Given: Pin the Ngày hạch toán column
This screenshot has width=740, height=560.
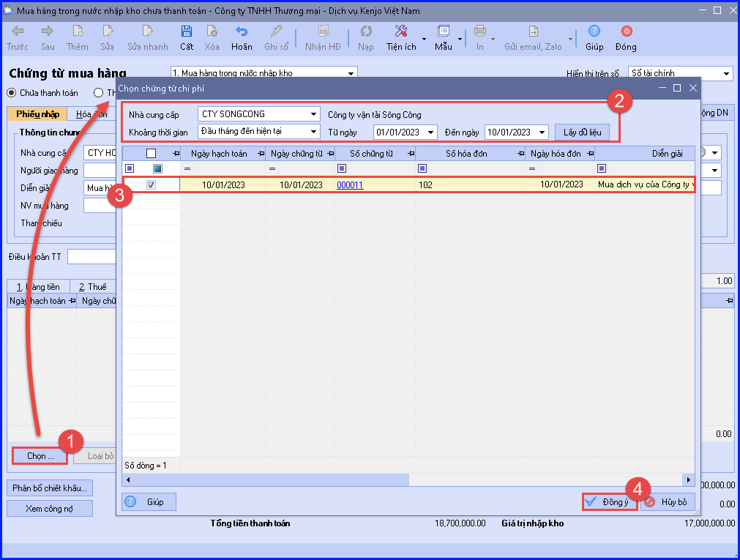Looking at the screenshot, I should coord(261,154).
